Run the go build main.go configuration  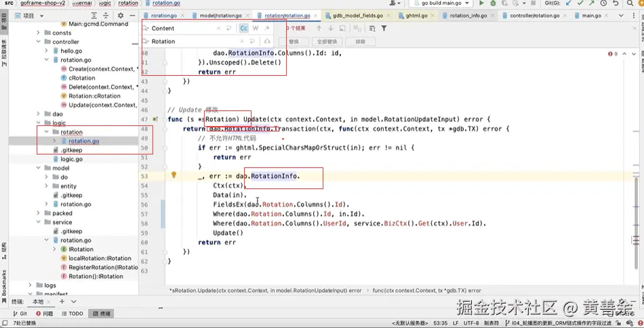(481, 3)
